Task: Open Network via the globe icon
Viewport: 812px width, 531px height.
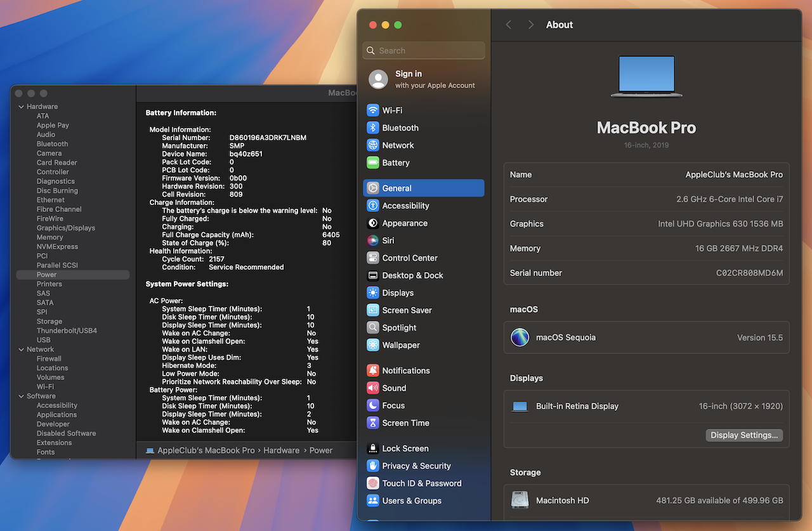Action: (x=373, y=145)
